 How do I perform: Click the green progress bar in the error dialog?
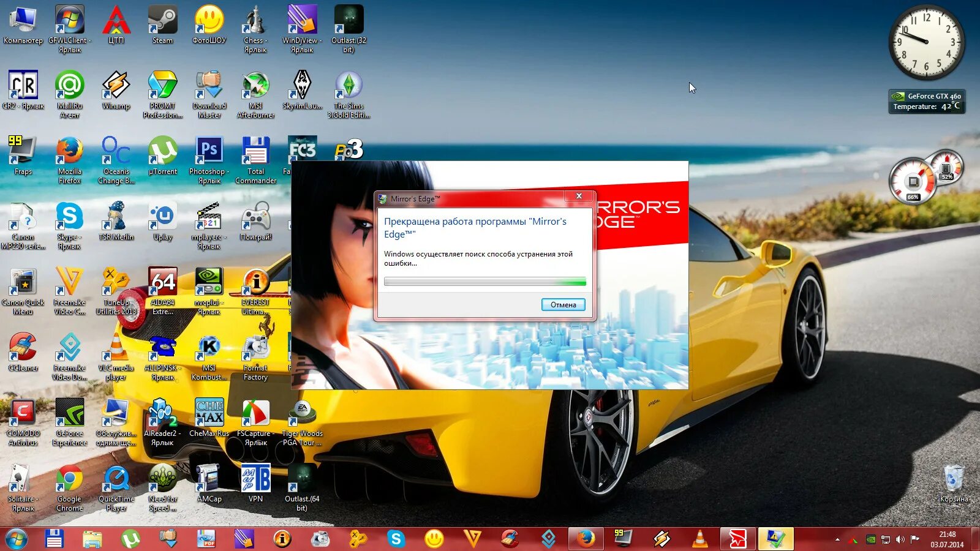pyautogui.click(x=484, y=282)
